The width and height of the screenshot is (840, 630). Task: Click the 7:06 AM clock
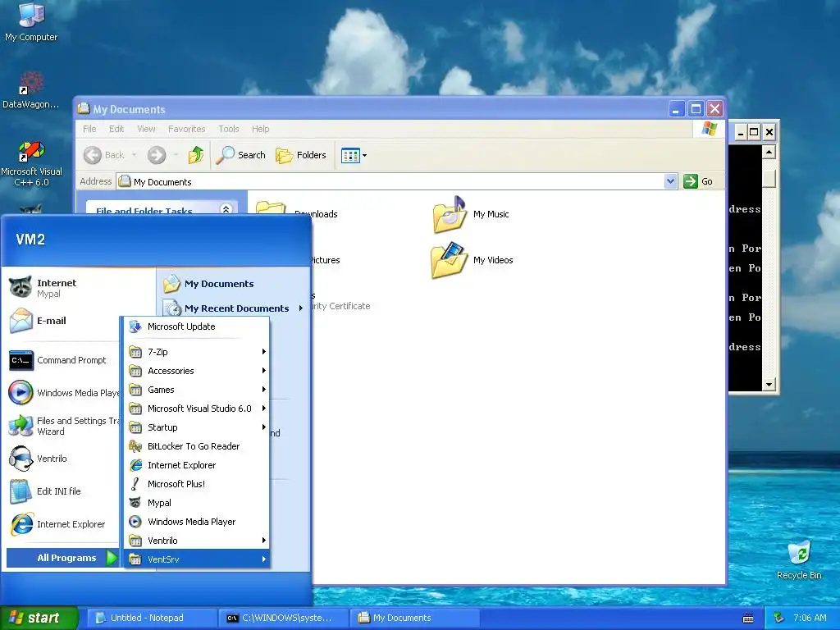coord(810,618)
